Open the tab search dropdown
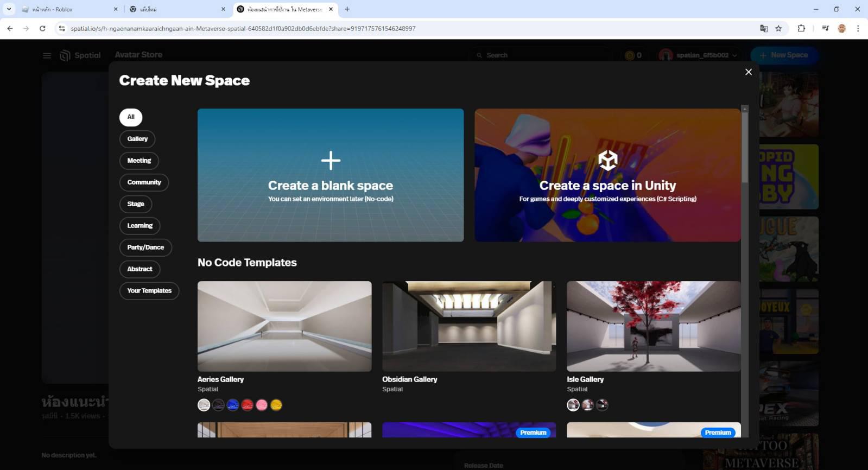Image resolution: width=868 pixels, height=470 pixels. (9, 9)
